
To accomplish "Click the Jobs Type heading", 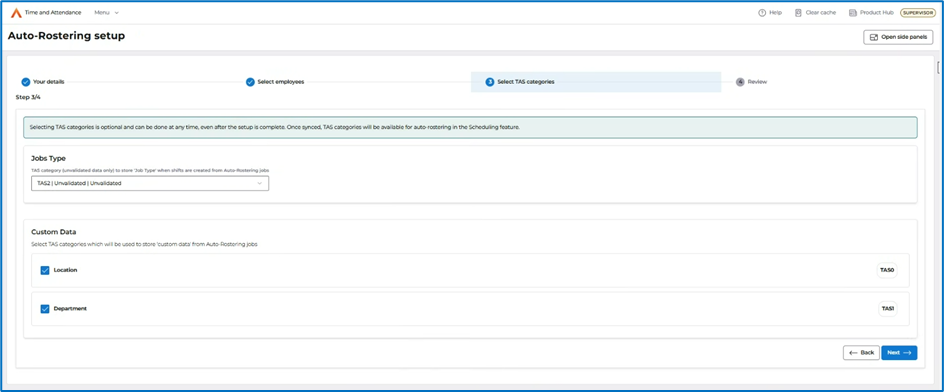I will click(48, 158).
